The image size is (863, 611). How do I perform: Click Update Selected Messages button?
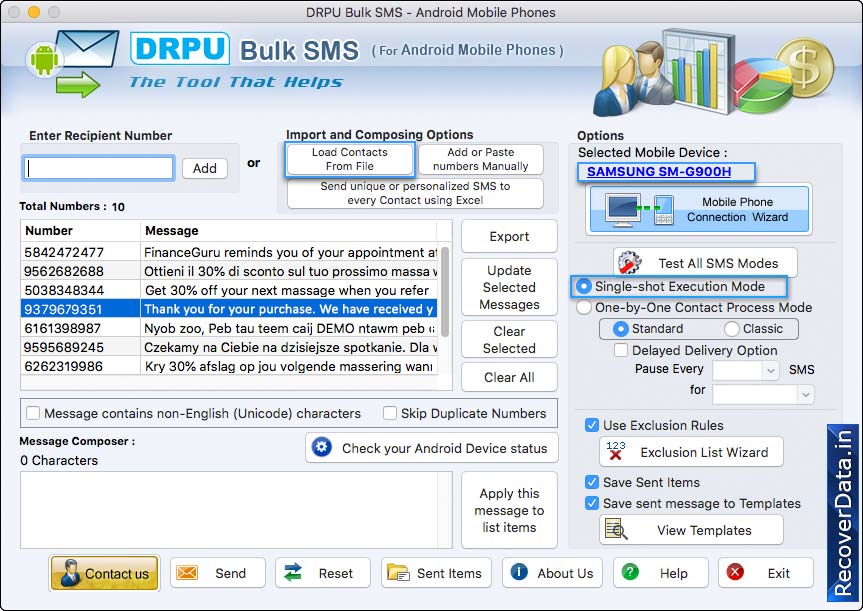(x=509, y=287)
